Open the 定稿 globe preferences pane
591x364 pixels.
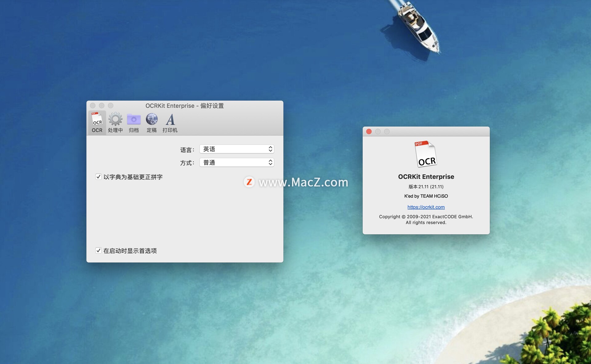(151, 122)
